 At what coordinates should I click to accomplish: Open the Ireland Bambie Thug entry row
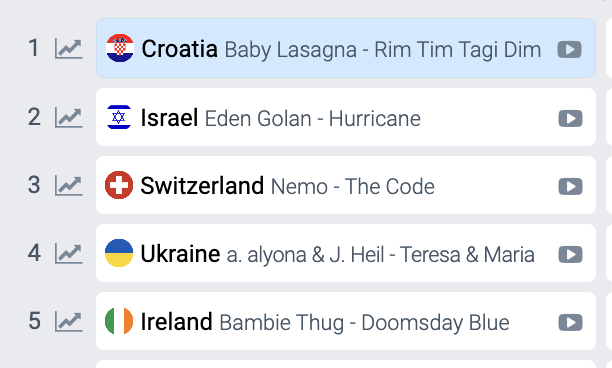tap(346, 321)
